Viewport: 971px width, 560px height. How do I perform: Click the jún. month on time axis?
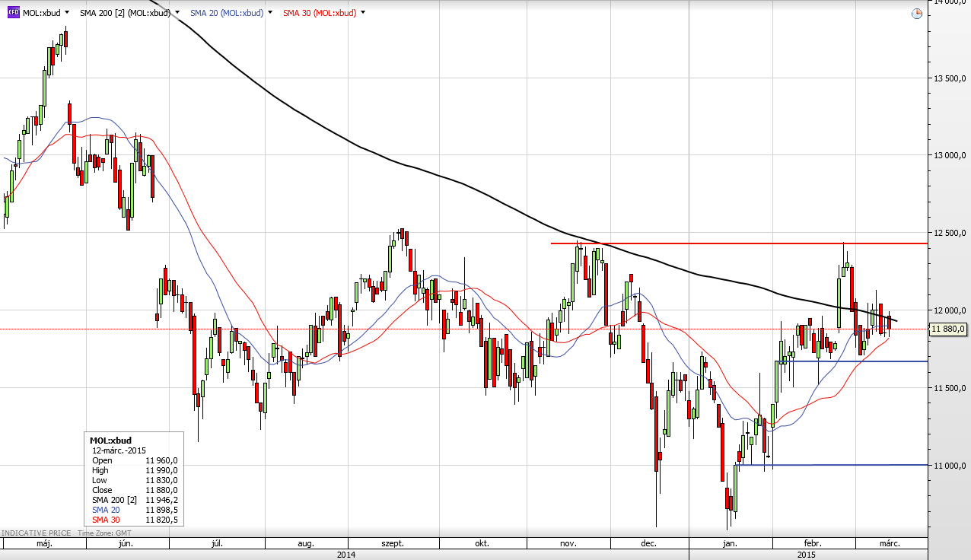tap(127, 544)
